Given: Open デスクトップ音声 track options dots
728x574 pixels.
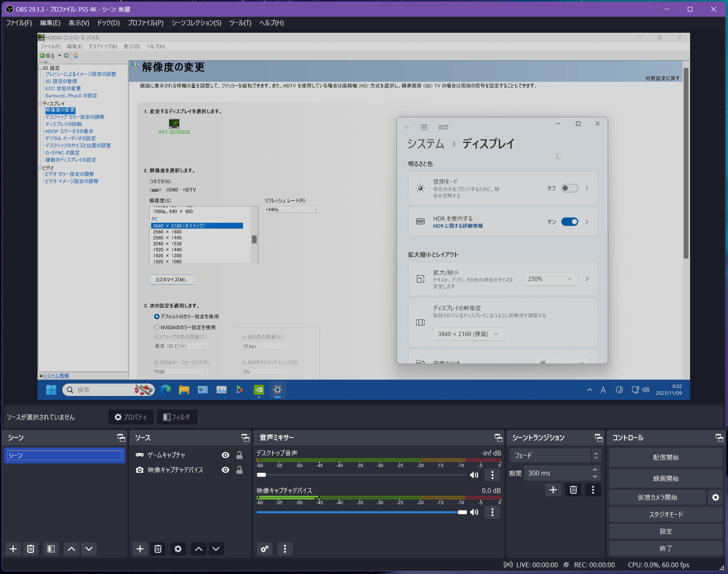Looking at the screenshot, I should [493, 475].
